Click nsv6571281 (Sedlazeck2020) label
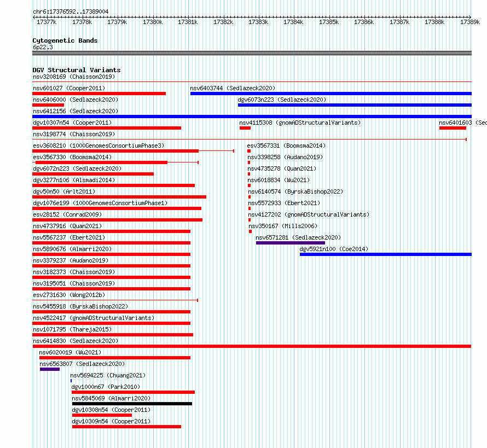The width and height of the screenshot is (487, 448). coord(298,237)
